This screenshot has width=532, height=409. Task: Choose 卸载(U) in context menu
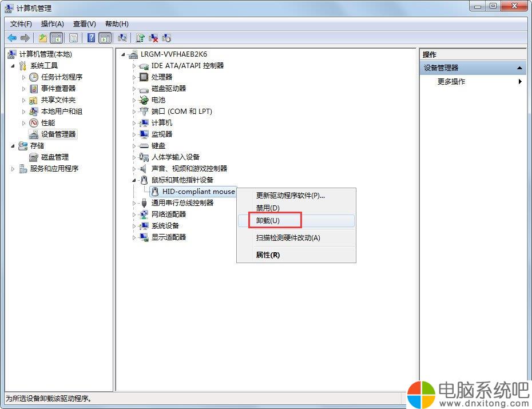(296, 221)
